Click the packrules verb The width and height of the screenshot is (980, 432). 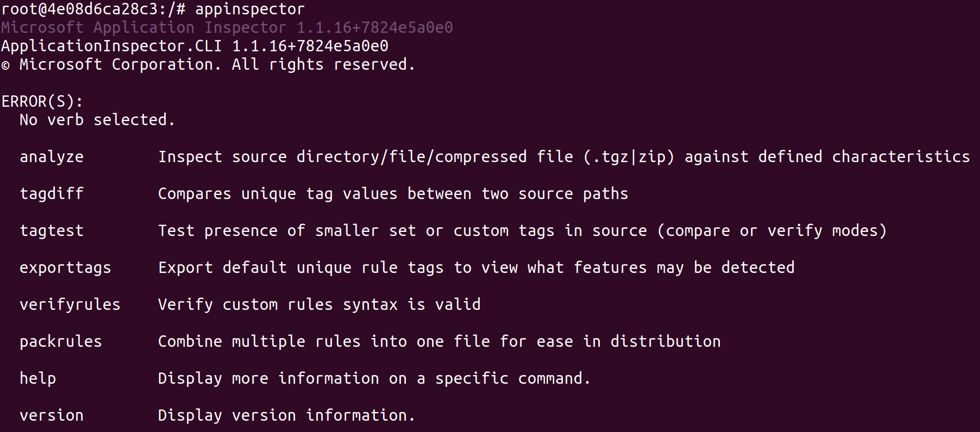[x=61, y=342]
